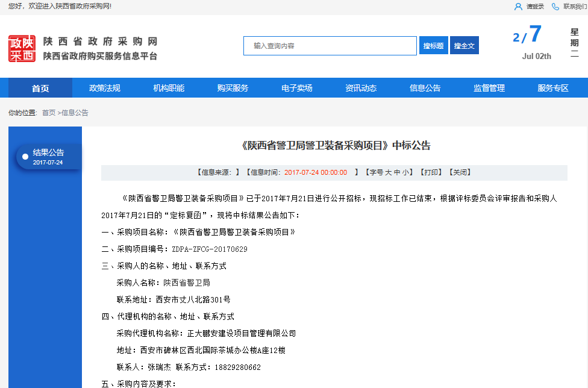Viewport: 588px width, 388px height.
Task: Open 政策法规 navigation menu
Action: (105, 88)
